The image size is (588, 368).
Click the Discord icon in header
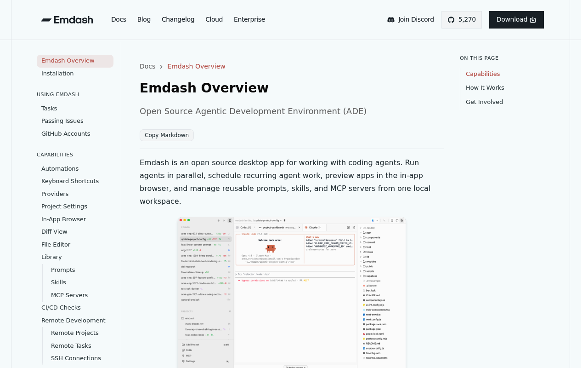[391, 20]
